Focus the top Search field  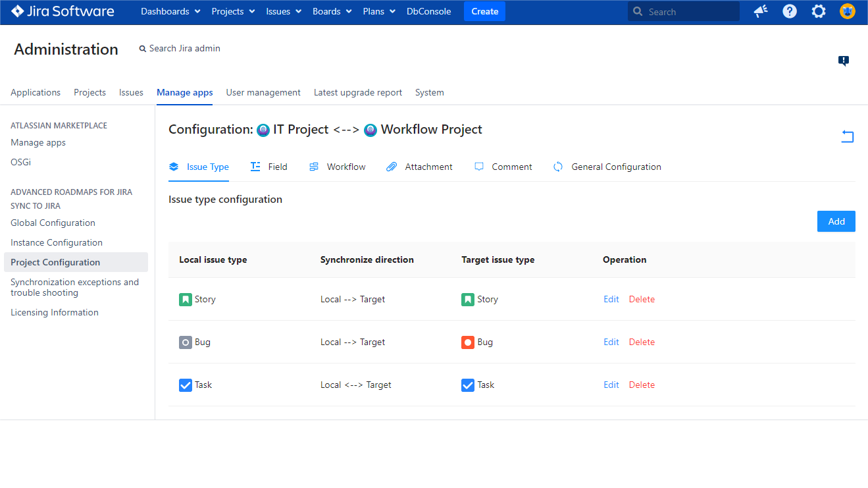pyautogui.click(x=684, y=11)
